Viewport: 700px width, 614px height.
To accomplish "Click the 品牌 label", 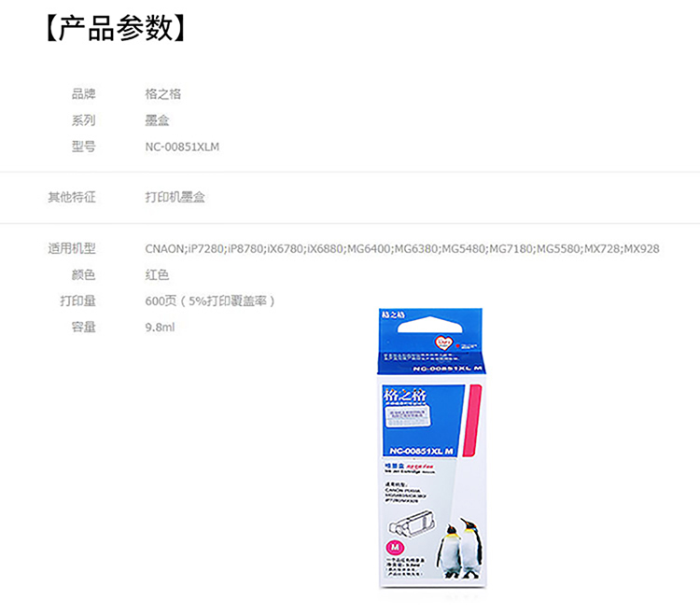I will [x=83, y=93].
